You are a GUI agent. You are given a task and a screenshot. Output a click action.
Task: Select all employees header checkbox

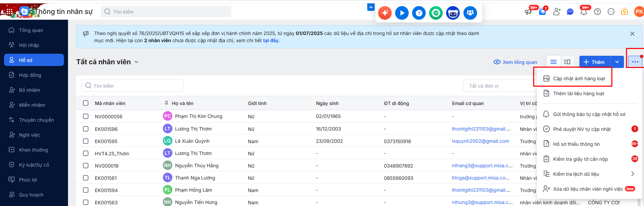point(86,103)
